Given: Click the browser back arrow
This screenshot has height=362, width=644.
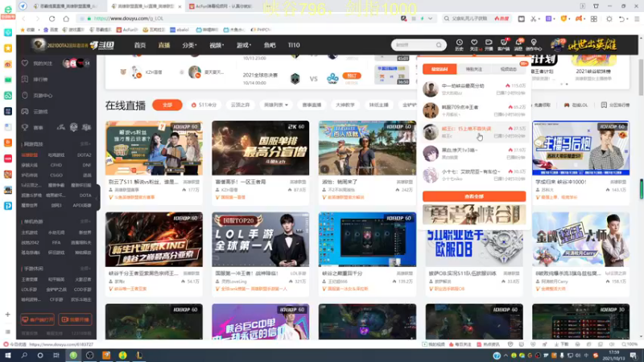Looking at the screenshot, I should tap(23, 19).
